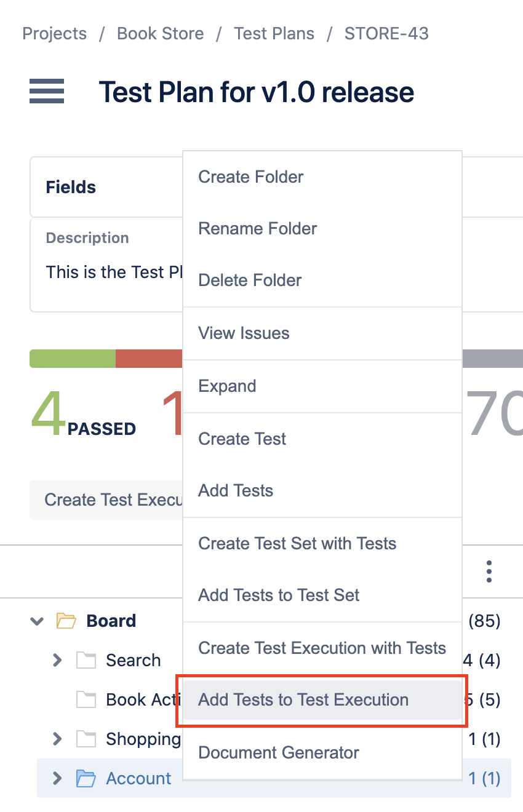This screenshot has width=523, height=812.
Task: Expand the Shopping folder chevron
Action: pyautogui.click(x=57, y=739)
